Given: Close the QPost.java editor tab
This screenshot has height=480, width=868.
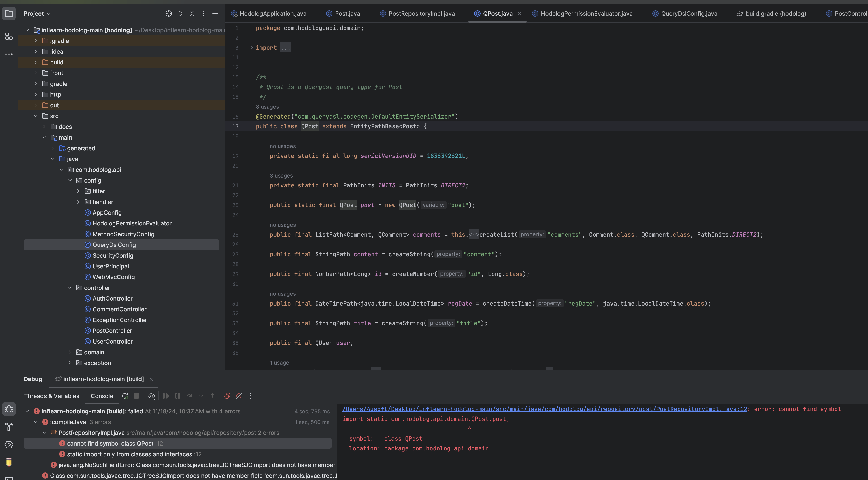Looking at the screenshot, I should click(x=519, y=13).
